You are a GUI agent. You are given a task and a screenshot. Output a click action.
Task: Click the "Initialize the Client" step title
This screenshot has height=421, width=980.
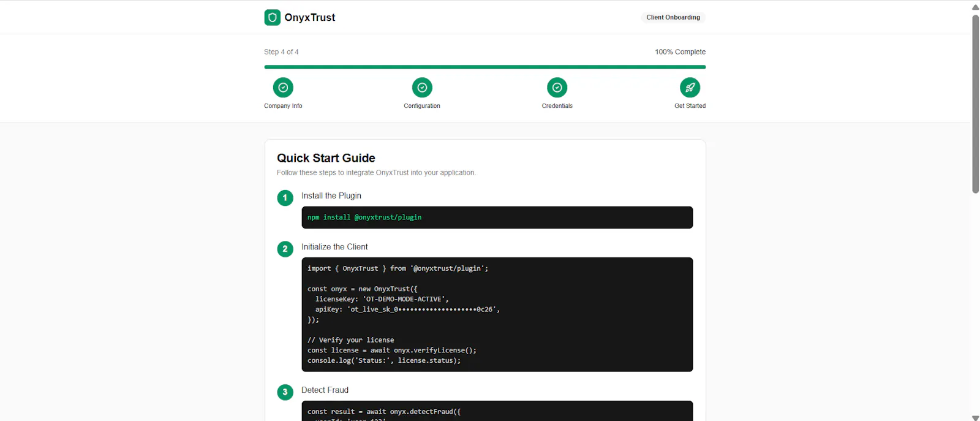[x=334, y=247]
